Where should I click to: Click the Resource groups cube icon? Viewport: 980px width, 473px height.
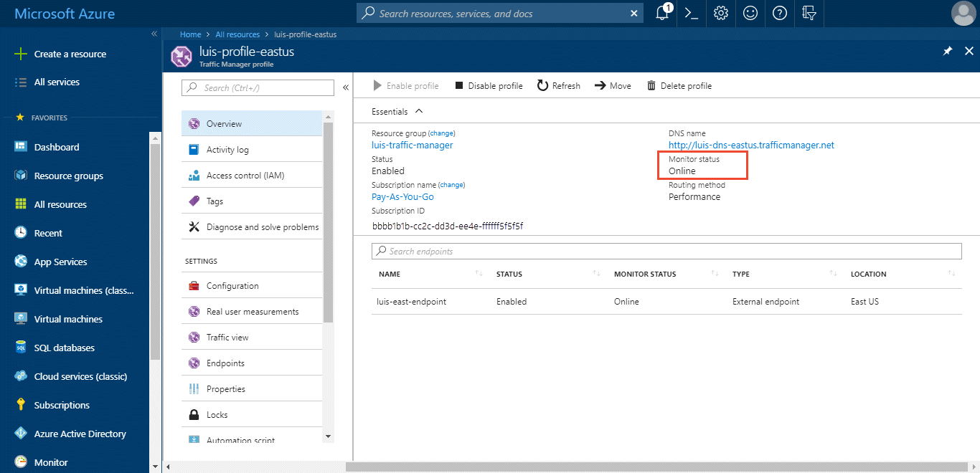[x=21, y=176]
